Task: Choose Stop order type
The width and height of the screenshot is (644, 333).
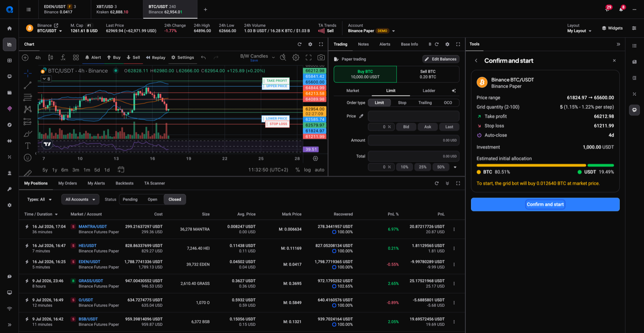Action: [x=402, y=103]
